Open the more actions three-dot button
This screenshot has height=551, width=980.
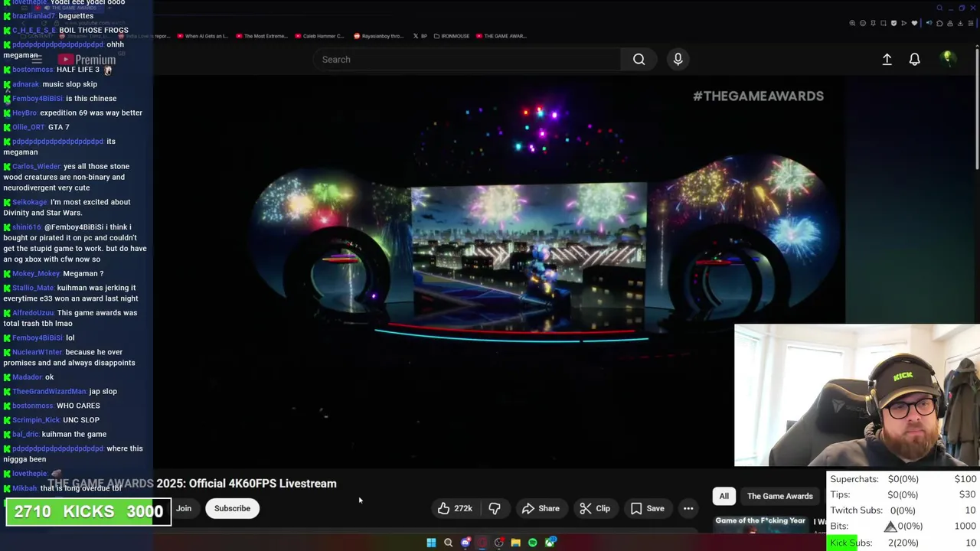[x=688, y=508]
